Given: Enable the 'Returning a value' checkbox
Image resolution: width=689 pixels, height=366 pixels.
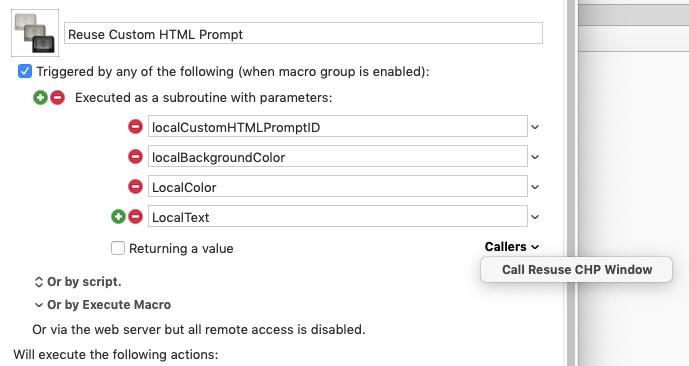Looking at the screenshot, I should point(118,248).
